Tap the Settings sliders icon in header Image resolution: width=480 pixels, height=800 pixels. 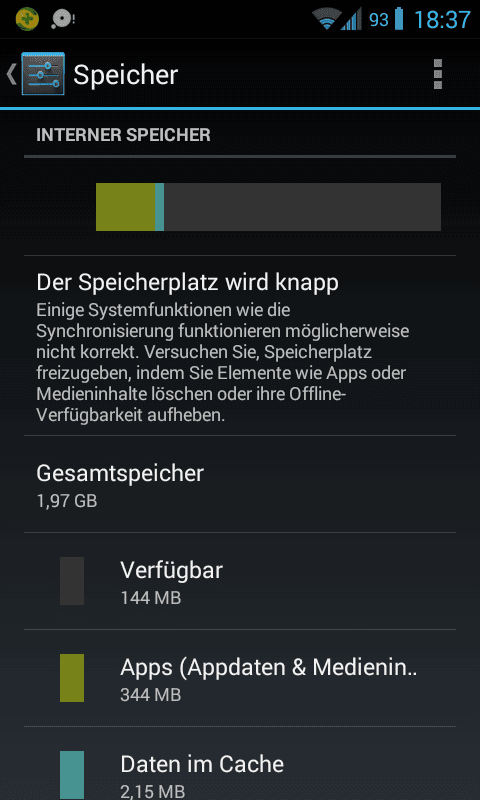43,74
